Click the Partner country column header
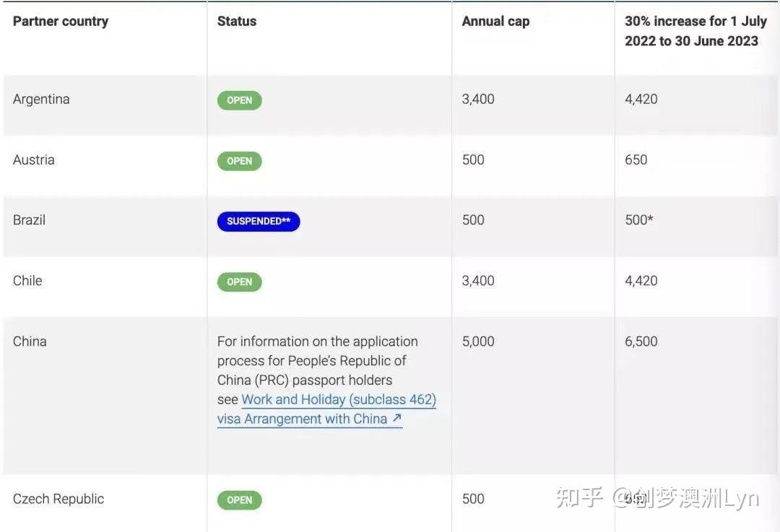Viewport: 780px width, 532px height. click(61, 21)
